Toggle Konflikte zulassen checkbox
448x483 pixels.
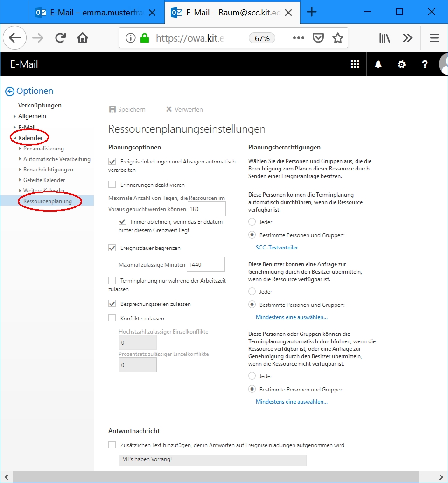click(112, 319)
